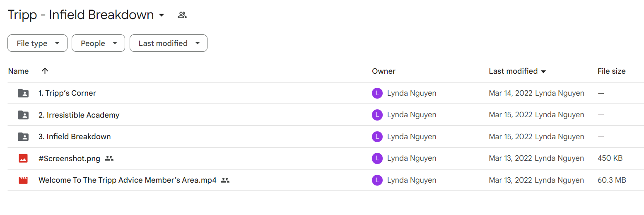Screen dimensions: 644x215
Task: Open the Last modified filter chip
Action: (169, 43)
